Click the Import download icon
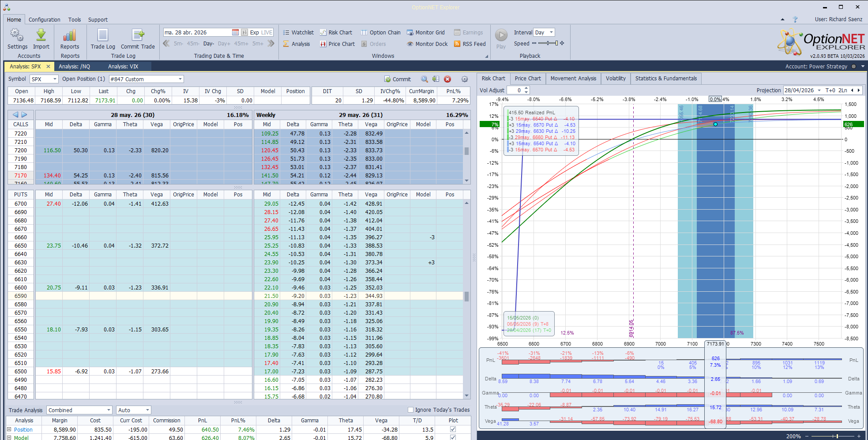The height and width of the screenshot is (440, 868). (41, 35)
